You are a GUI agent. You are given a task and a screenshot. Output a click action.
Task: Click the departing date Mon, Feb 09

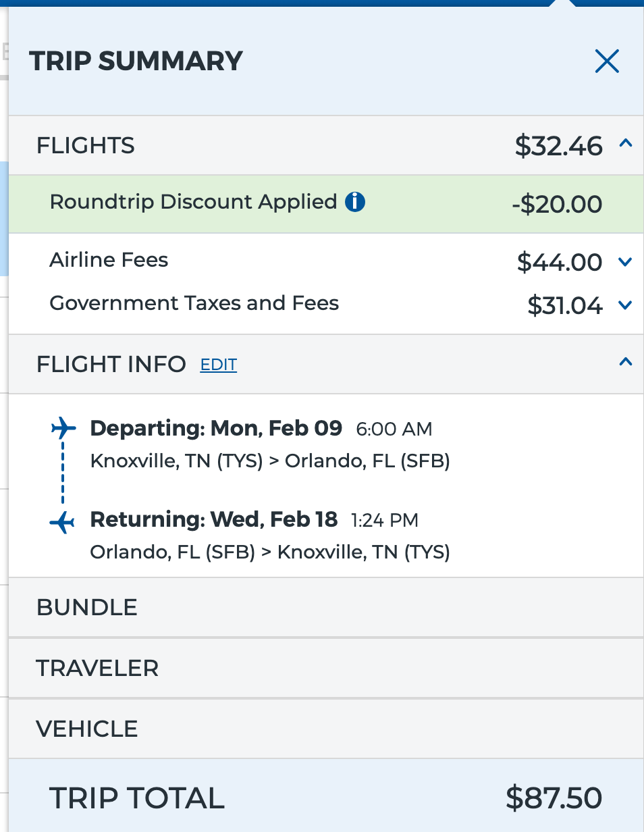tap(216, 427)
